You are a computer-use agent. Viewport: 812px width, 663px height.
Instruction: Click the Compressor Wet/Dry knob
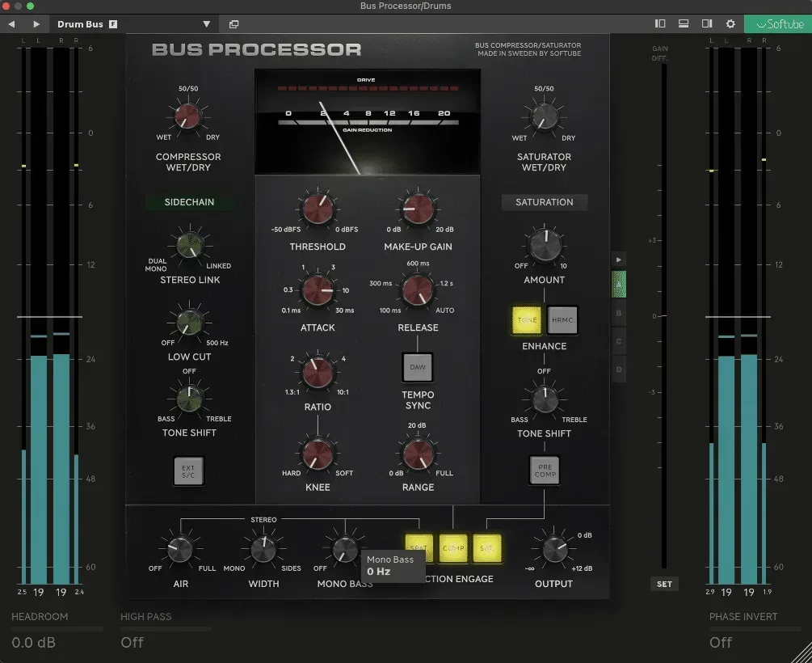[188, 116]
